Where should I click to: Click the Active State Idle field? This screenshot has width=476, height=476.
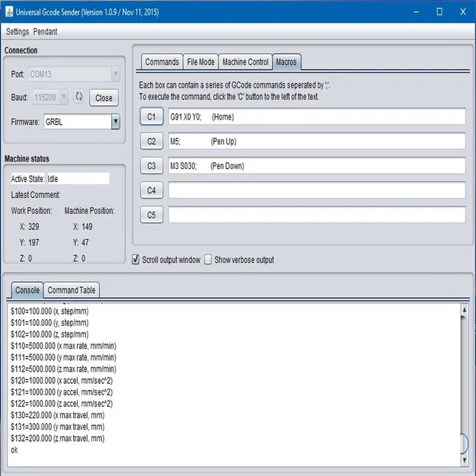[78, 179]
